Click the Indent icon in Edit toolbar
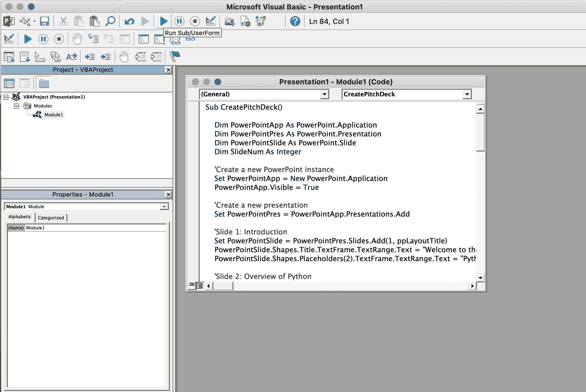586x392 pixels. tap(90, 57)
